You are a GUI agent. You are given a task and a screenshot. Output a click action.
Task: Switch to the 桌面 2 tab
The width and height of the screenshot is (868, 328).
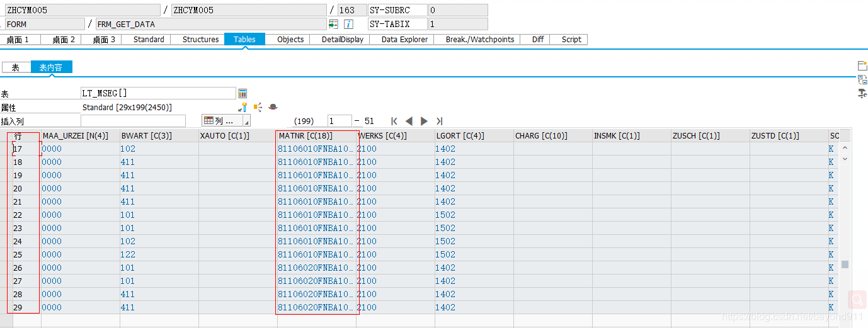tap(64, 39)
